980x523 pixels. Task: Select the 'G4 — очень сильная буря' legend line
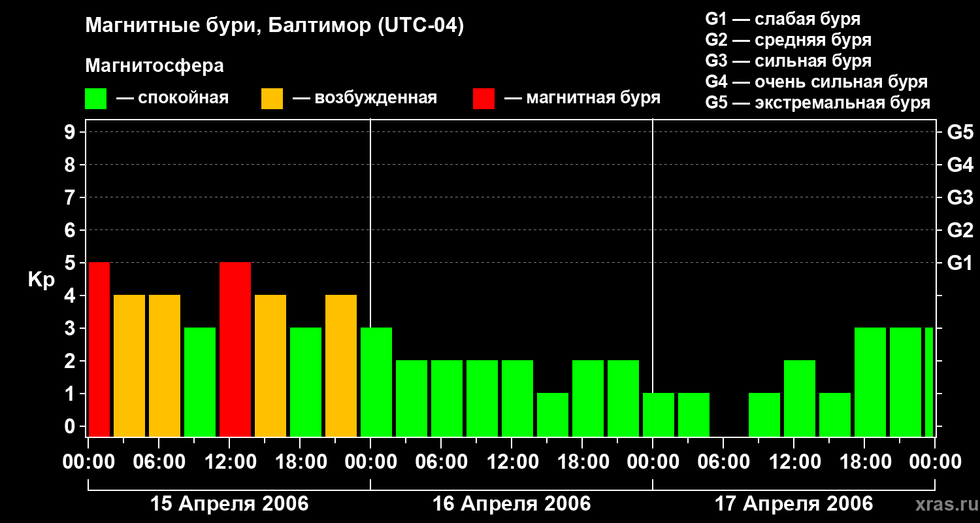[x=816, y=82]
